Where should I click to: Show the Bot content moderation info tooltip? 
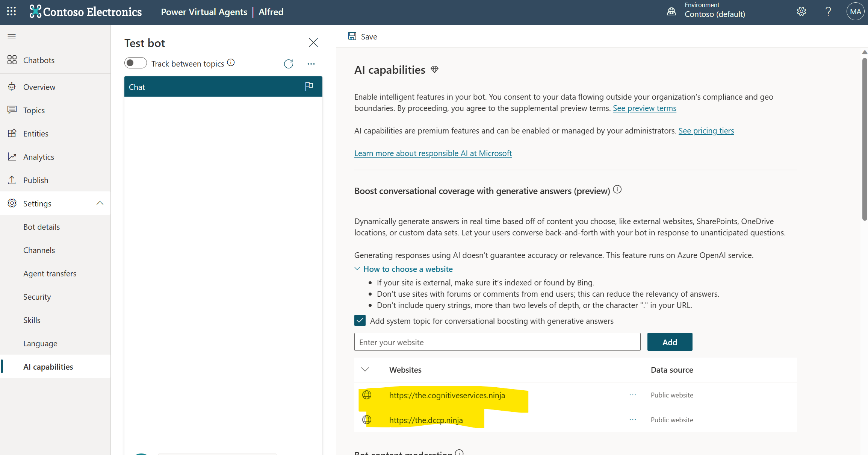(x=459, y=452)
